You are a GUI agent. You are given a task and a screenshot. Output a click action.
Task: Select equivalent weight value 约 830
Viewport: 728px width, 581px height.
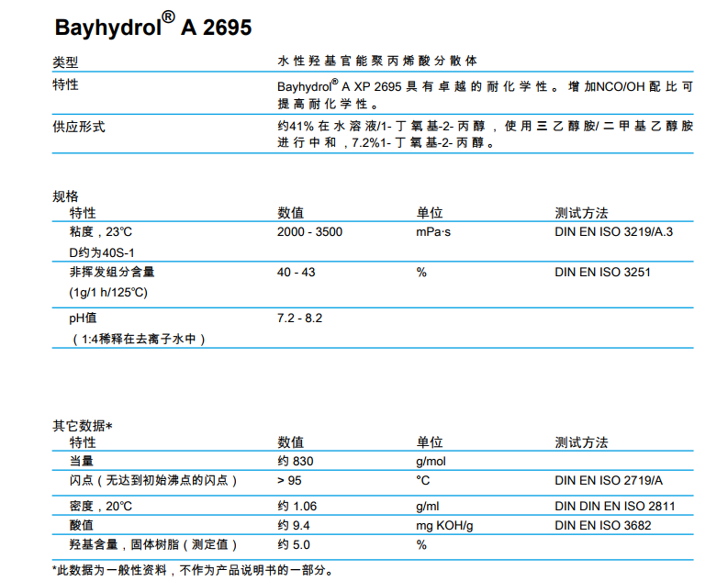coord(295,461)
